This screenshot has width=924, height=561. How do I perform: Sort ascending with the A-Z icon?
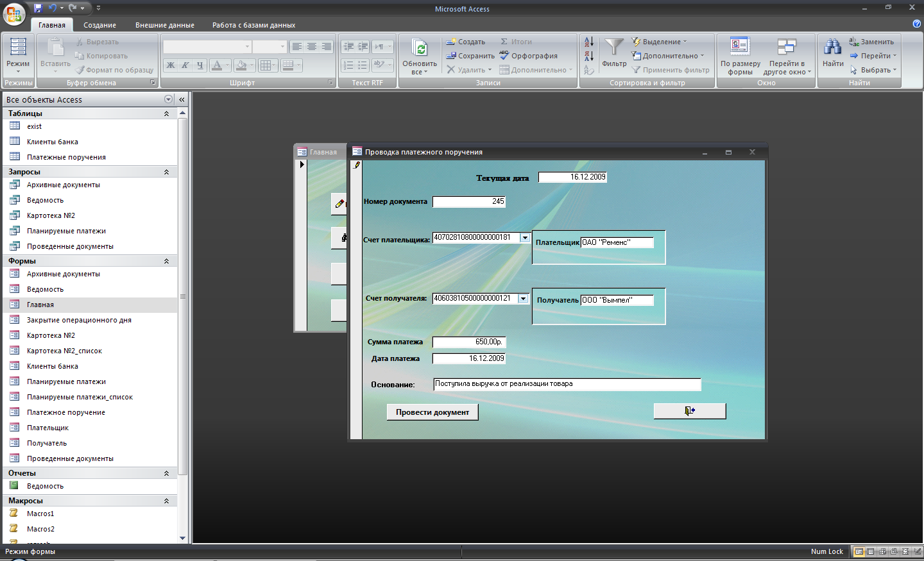[589, 42]
